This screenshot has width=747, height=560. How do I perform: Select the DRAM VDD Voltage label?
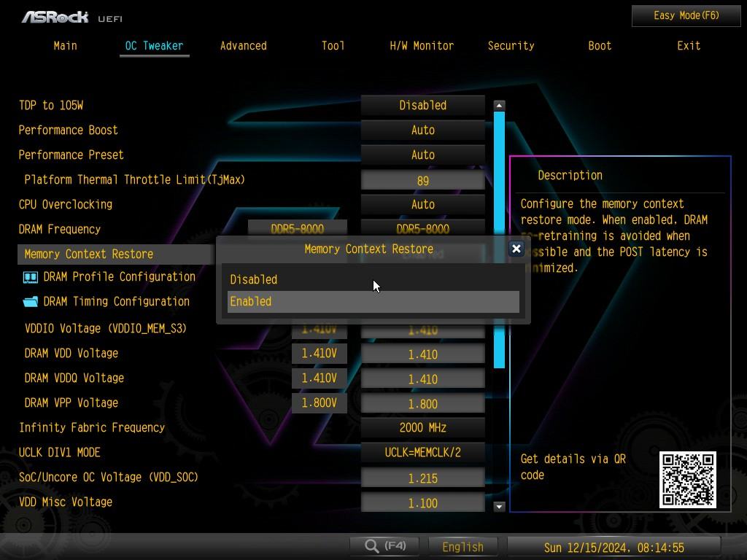(x=71, y=353)
